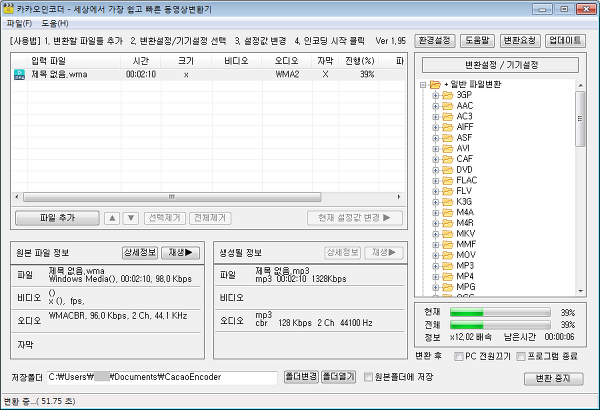This screenshot has width=600, height=410.
Task: Click the AIFF folder icon
Action: point(448,127)
